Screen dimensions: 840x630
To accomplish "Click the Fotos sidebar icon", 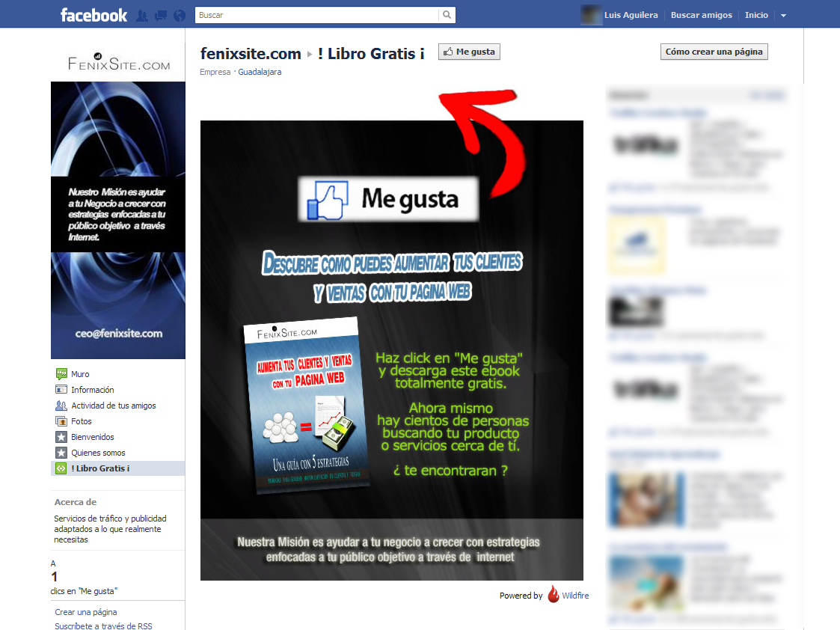I will [x=61, y=421].
